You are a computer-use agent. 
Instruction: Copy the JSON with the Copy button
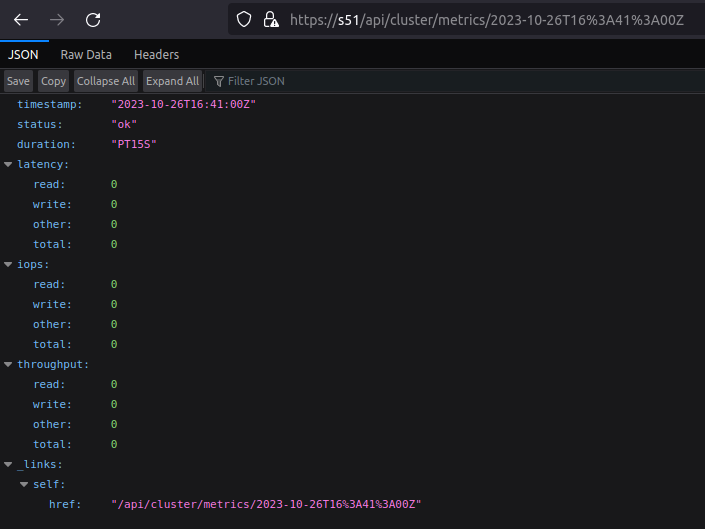tap(54, 81)
